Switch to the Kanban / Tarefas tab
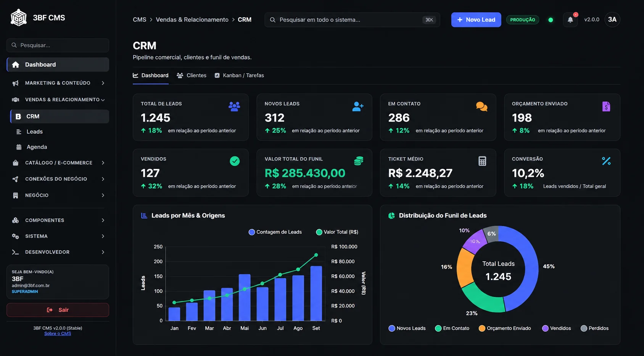Image resolution: width=644 pixels, height=356 pixels. pos(239,76)
